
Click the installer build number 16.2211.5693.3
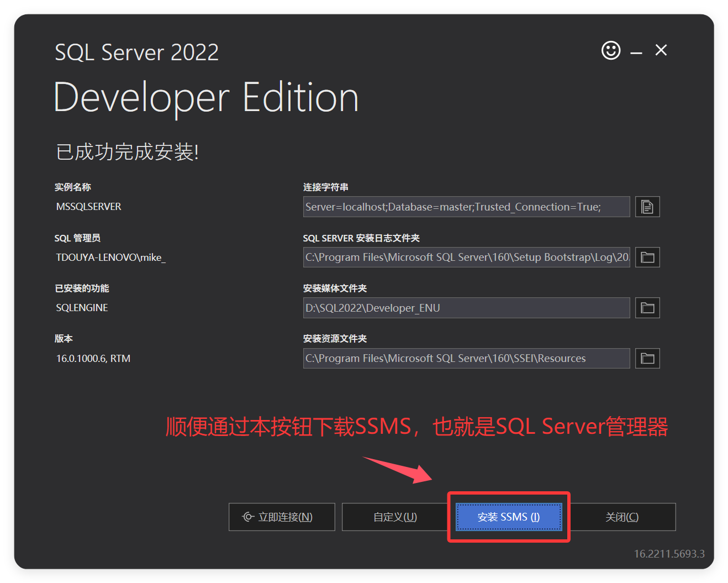(669, 554)
